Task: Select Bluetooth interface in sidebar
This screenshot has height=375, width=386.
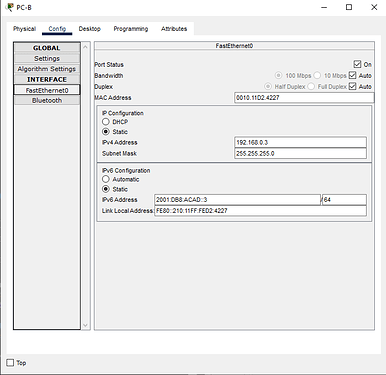Action: [47, 100]
